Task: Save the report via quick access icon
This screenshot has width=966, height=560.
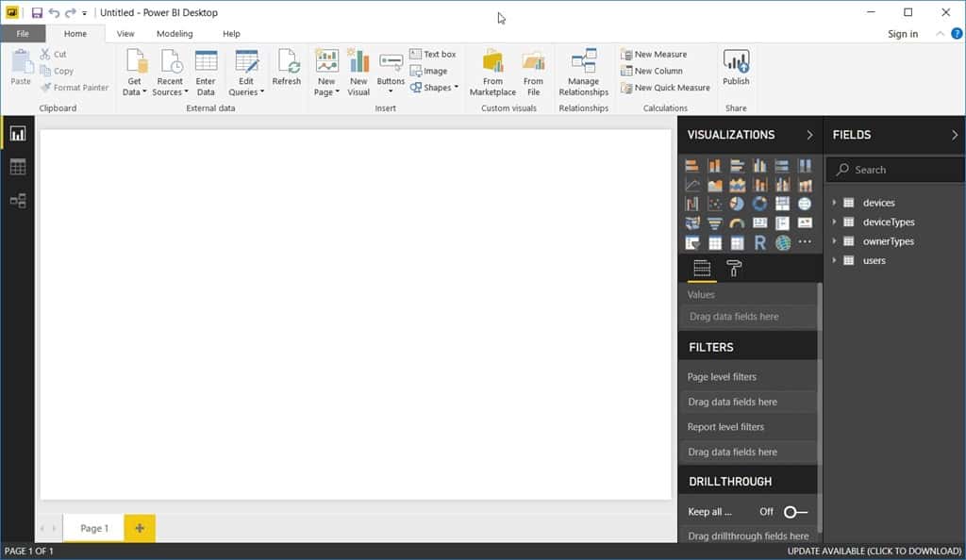Action: [x=37, y=12]
